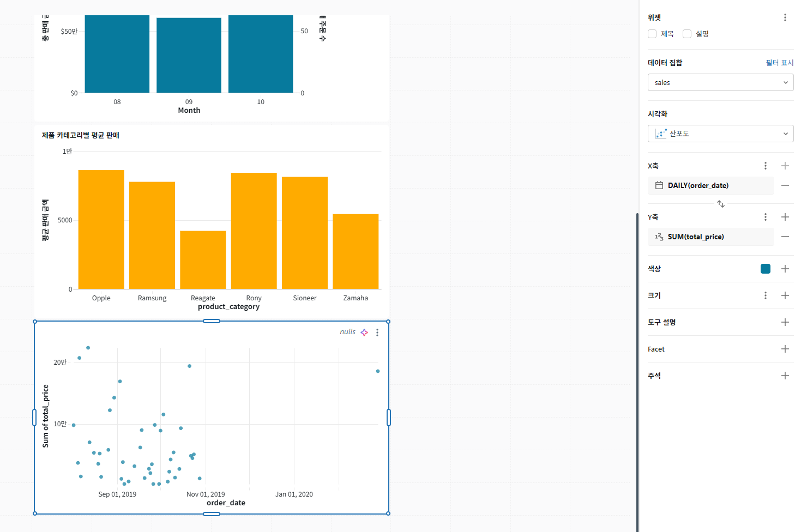This screenshot has width=795, height=532.
Task: Open the sales dataset dropdown
Action: pos(720,82)
